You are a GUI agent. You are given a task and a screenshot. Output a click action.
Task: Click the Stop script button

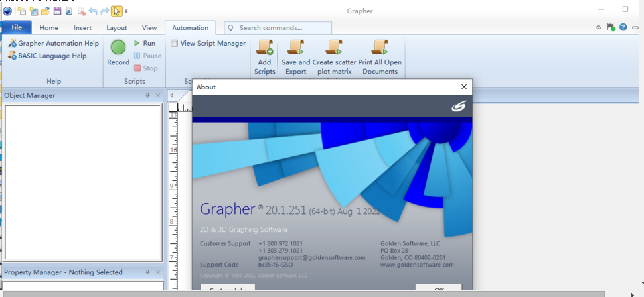[x=146, y=68]
